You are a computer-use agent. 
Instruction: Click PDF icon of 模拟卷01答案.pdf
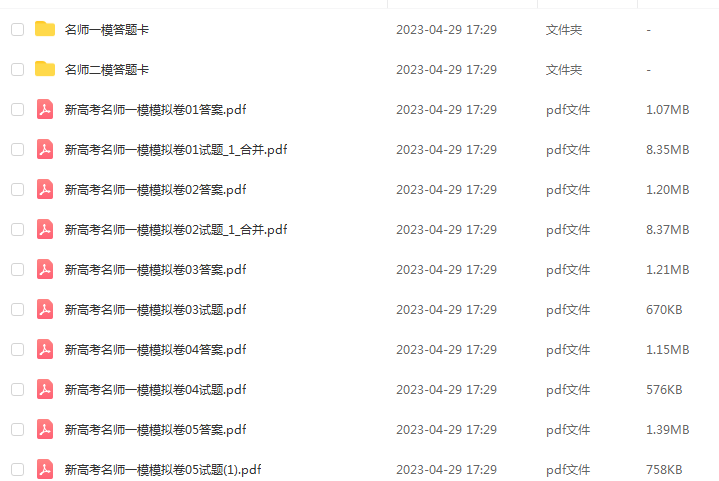point(45,109)
